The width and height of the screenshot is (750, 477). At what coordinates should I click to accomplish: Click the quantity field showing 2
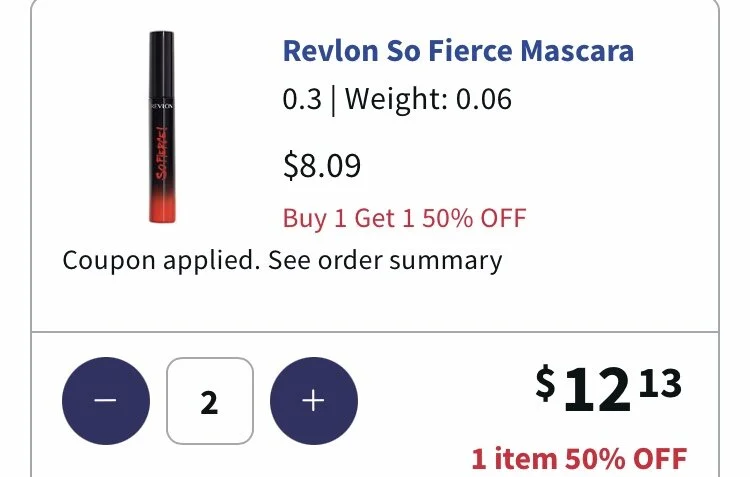tap(210, 401)
